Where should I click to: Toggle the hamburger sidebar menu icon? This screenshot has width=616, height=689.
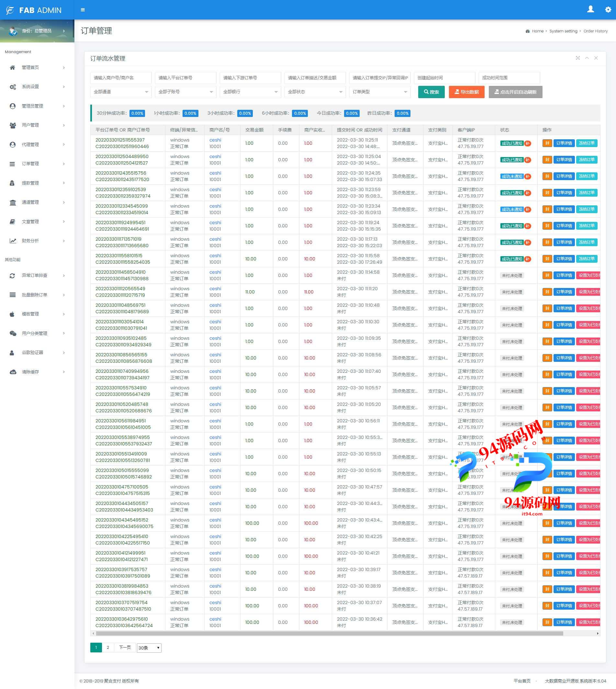[x=83, y=10]
